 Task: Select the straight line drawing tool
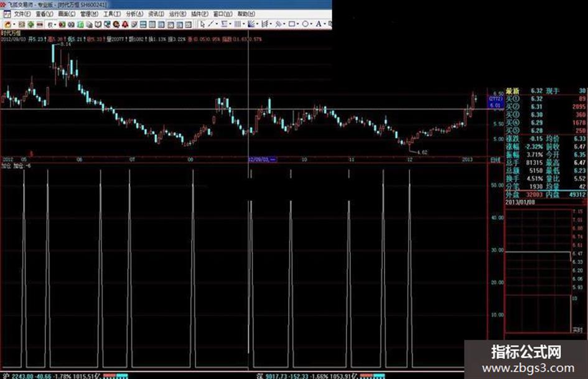(210, 24)
